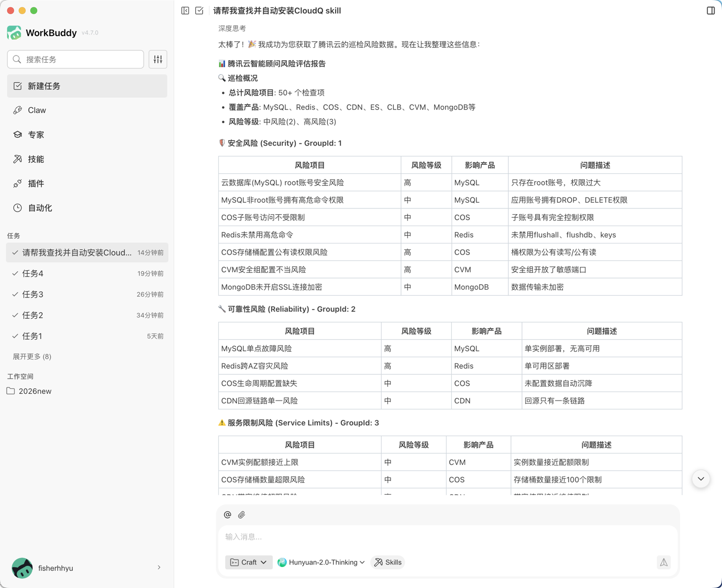The image size is (722, 588).
Task: Click the WorkBuddy logo icon
Action: click(x=14, y=32)
